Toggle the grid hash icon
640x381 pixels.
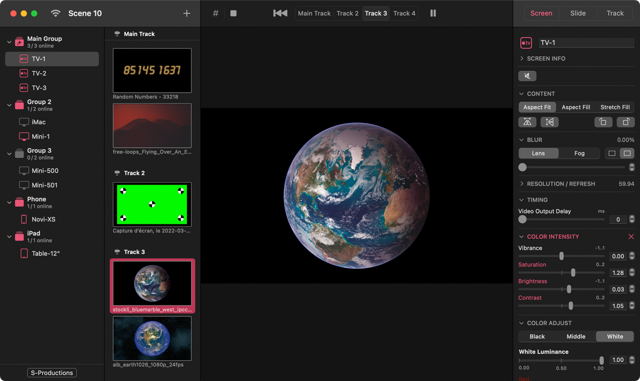click(216, 13)
